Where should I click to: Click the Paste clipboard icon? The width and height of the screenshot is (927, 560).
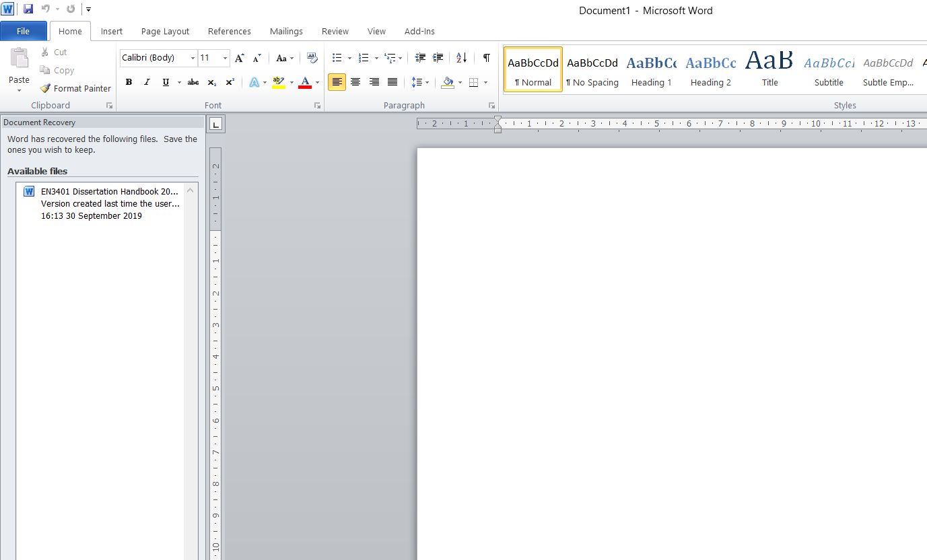[x=20, y=59]
